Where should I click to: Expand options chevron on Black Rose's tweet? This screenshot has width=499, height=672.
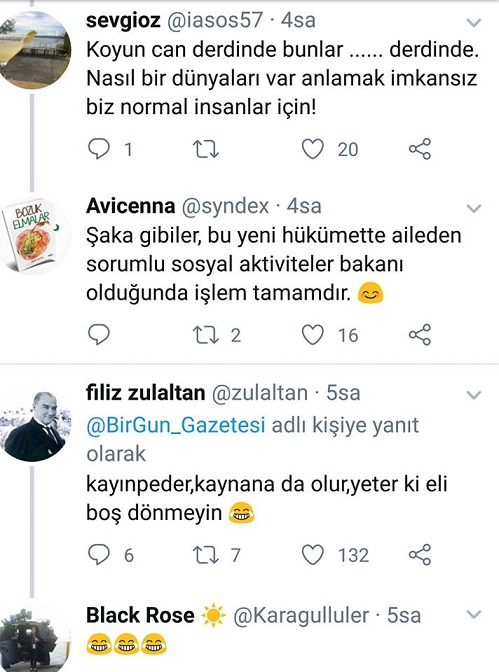(474, 615)
